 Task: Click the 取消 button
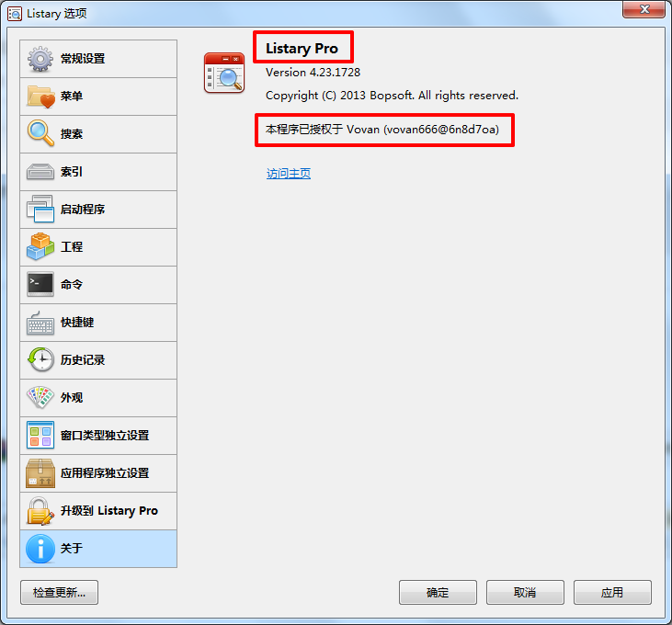(525, 593)
